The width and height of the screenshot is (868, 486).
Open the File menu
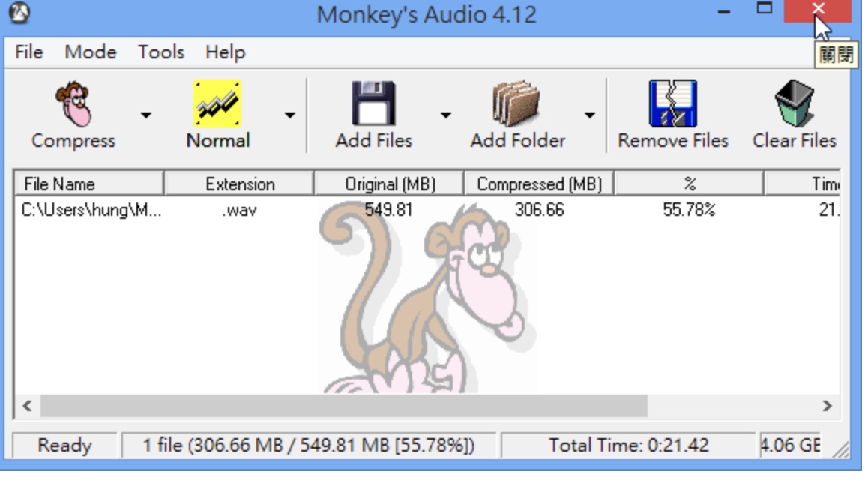click(28, 52)
